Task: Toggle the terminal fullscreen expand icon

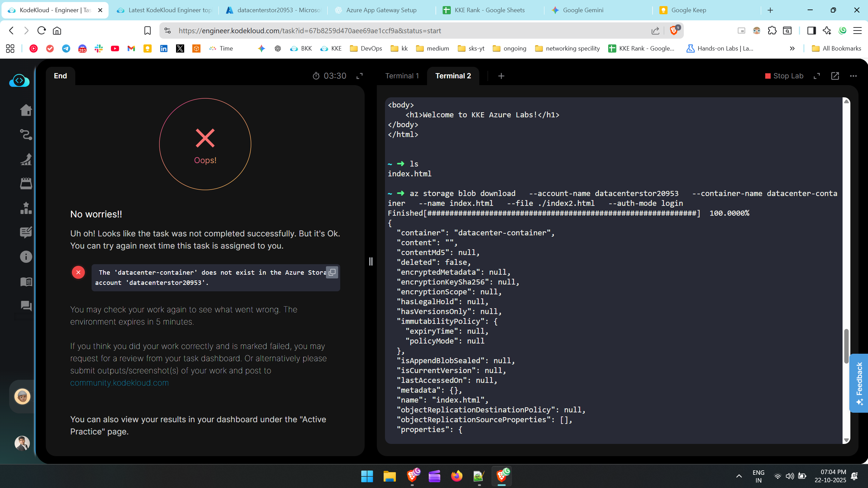Action: point(817,76)
